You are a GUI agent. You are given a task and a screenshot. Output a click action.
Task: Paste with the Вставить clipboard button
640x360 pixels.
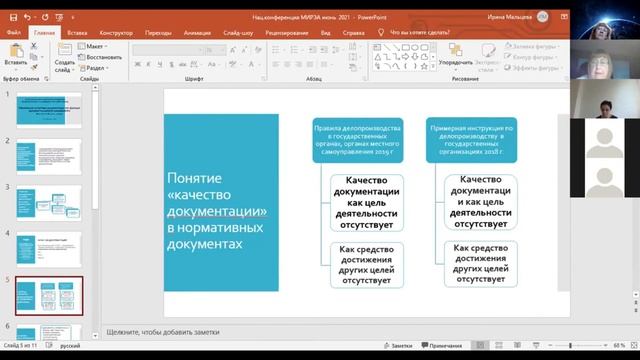click(16, 55)
